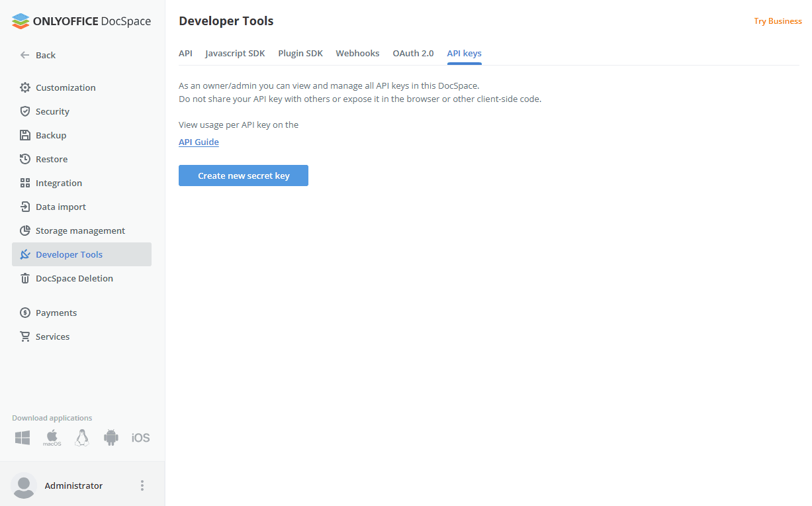
Task: Open the OAuth 2.0 tab
Action: click(x=413, y=53)
